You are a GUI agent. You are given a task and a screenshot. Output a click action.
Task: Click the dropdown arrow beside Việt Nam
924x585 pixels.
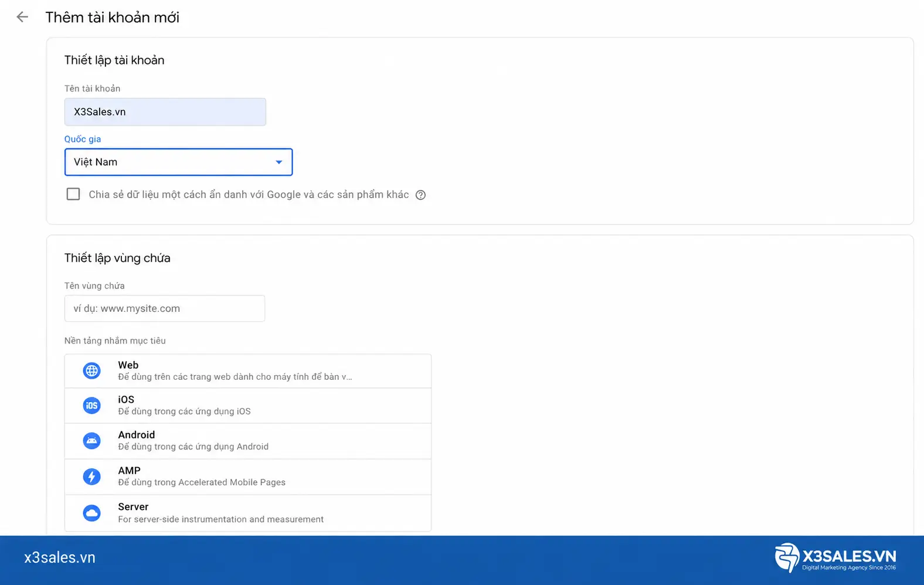[279, 162]
